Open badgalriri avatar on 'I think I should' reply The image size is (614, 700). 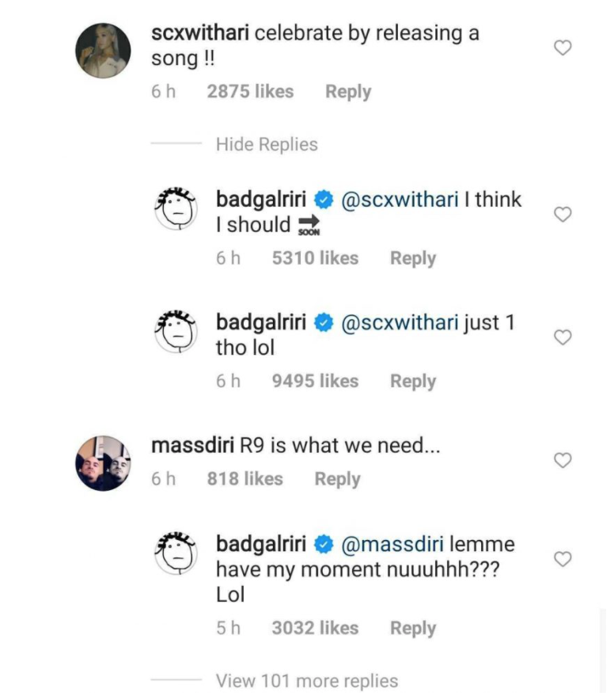pos(176,208)
